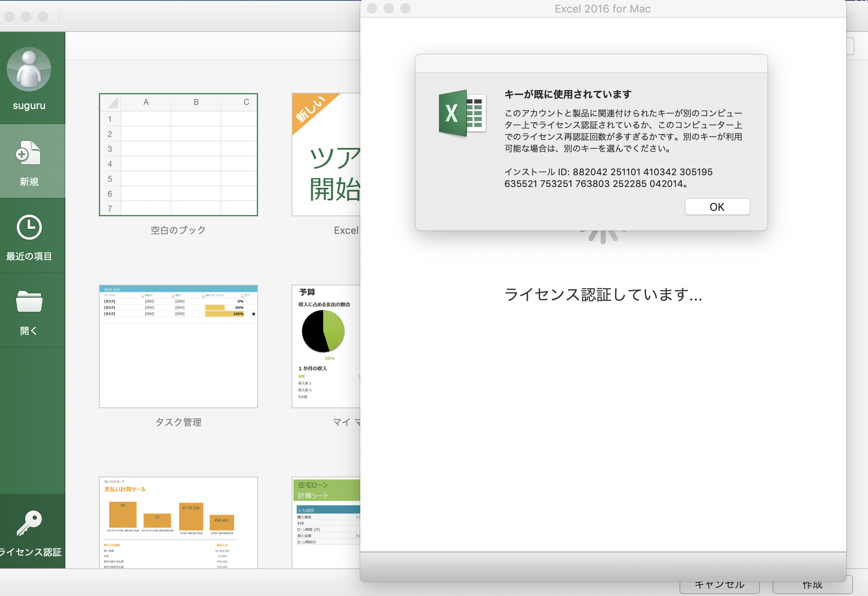Click the ライセンス認証しています status text

(x=603, y=295)
